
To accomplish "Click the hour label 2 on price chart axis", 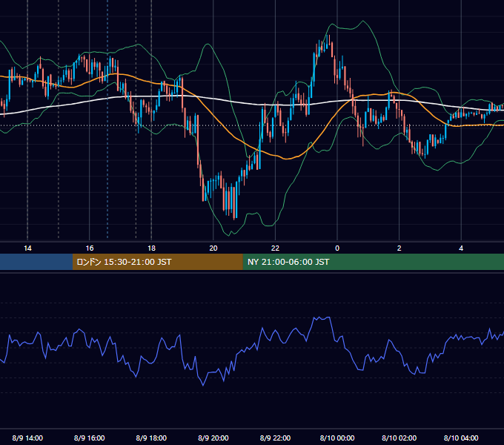I will pos(399,248).
